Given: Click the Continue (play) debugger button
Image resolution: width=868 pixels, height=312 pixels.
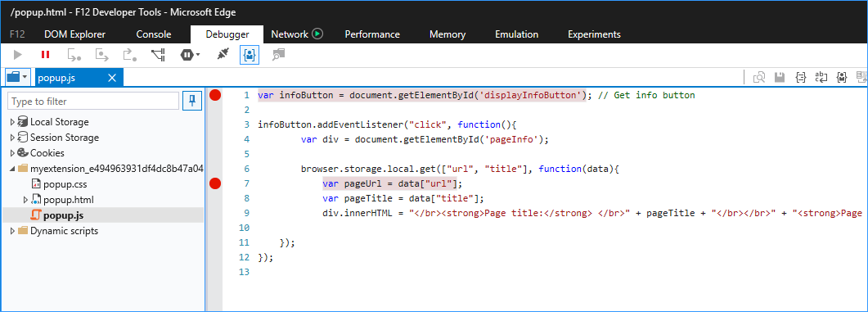Looking at the screenshot, I should click(x=18, y=54).
